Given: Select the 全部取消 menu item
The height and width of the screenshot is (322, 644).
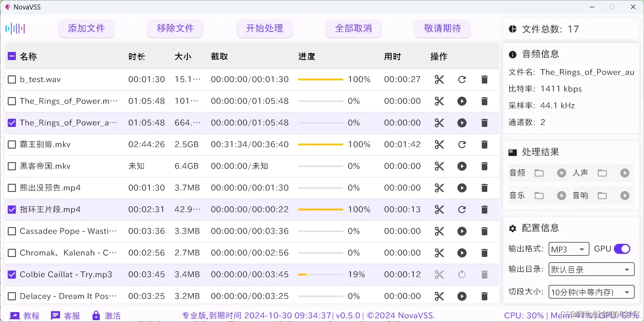Looking at the screenshot, I should [353, 28].
